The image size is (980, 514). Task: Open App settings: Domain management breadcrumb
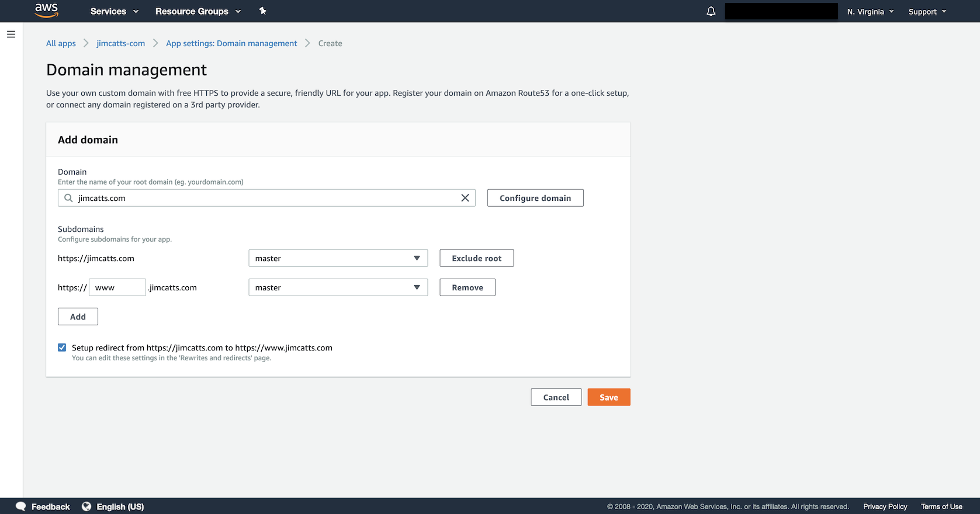coord(231,43)
